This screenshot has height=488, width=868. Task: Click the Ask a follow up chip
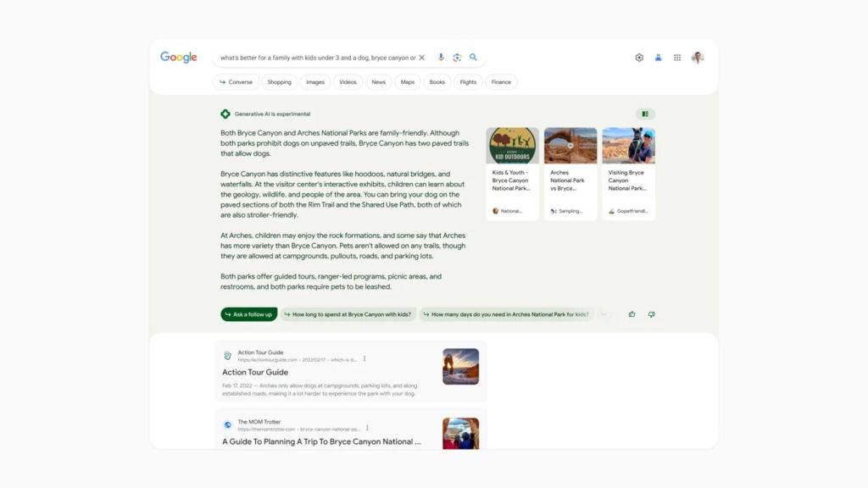pyautogui.click(x=248, y=313)
